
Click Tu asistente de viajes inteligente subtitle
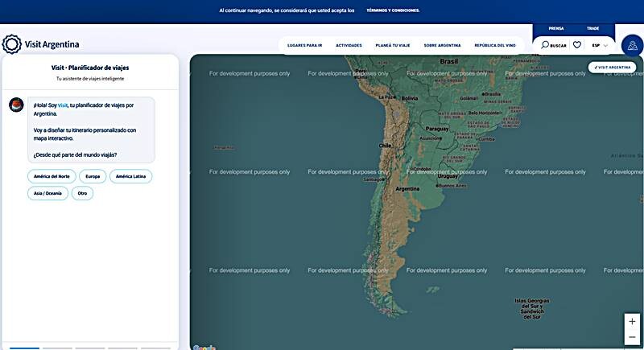coord(90,79)
